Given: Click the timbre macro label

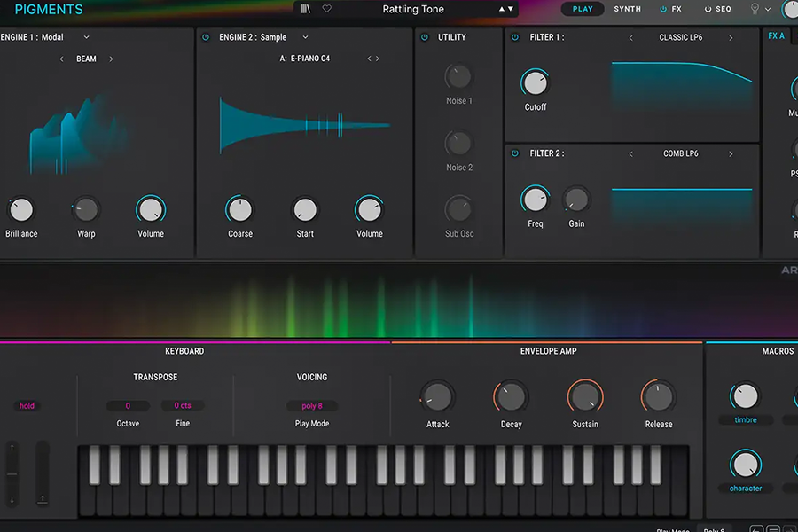Looking at the screenshot, I should (746, 420).
